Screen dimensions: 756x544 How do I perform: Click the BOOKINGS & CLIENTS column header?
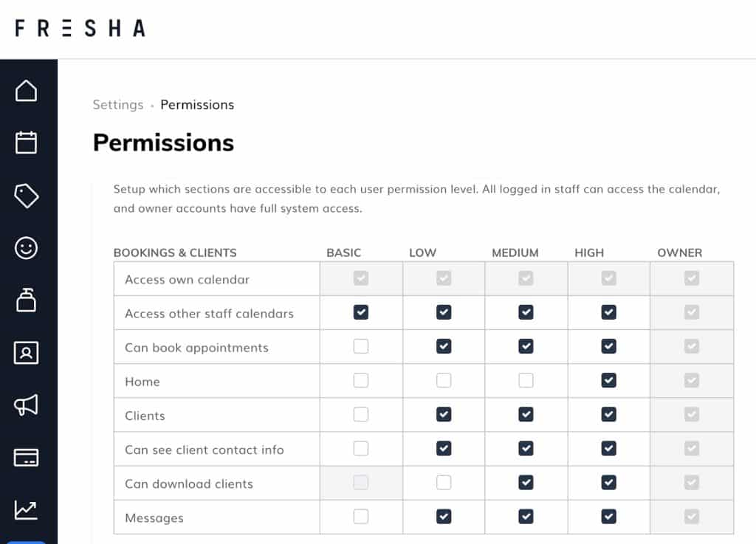click(x=175, y=252)
